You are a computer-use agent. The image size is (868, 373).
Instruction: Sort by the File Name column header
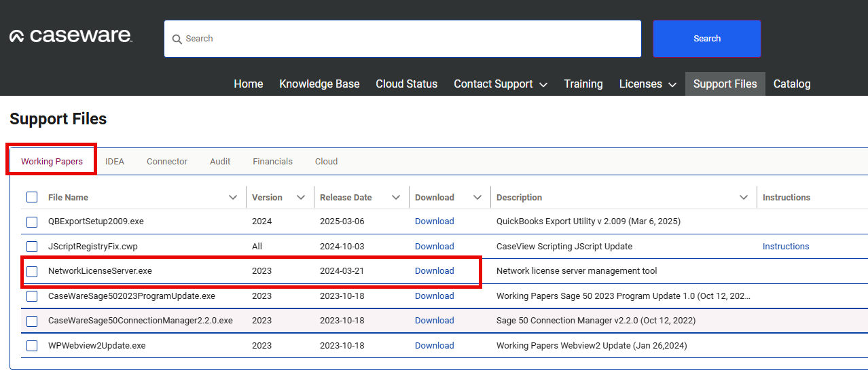[x=68, y=198]
